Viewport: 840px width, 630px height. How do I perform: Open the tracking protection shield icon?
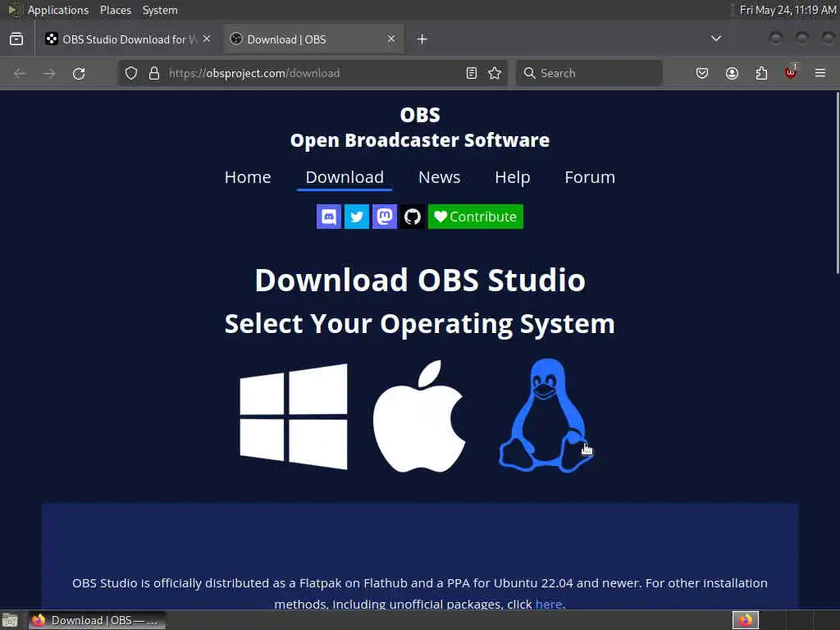click(x=131, y=73)
